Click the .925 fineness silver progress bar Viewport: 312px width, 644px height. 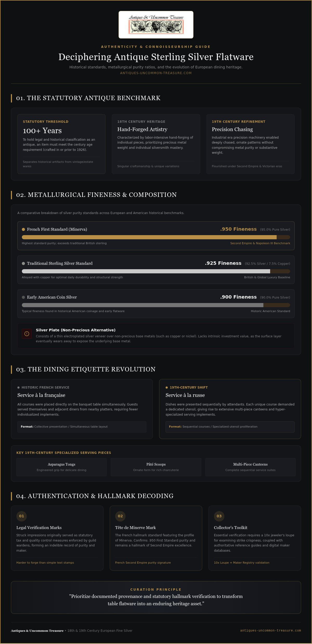[x=156, y=271]
